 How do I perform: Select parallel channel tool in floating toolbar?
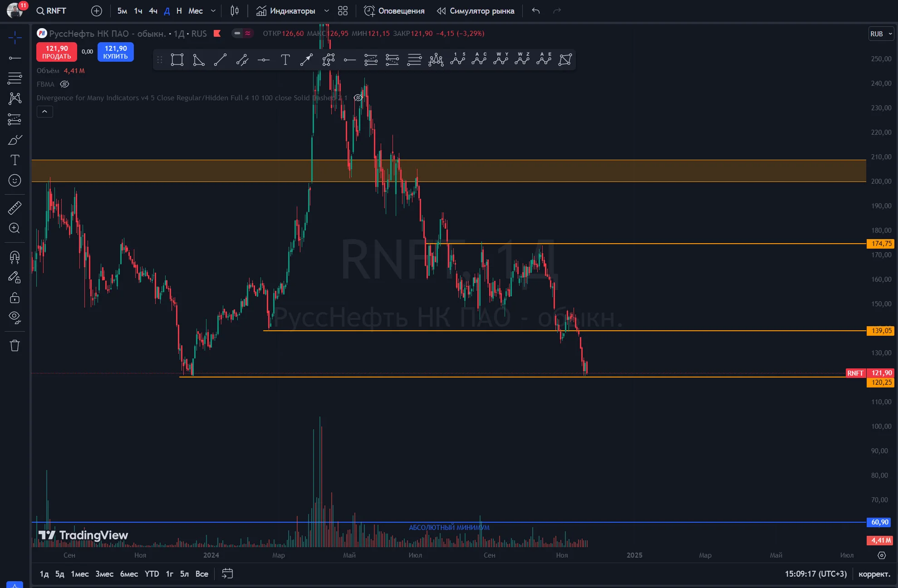pyautogui.click(x=242, y=60)
